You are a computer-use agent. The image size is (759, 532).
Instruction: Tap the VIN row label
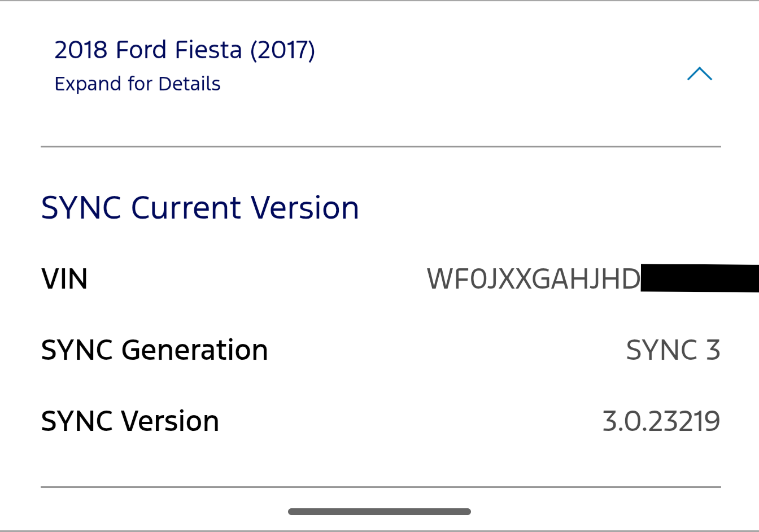64,279
